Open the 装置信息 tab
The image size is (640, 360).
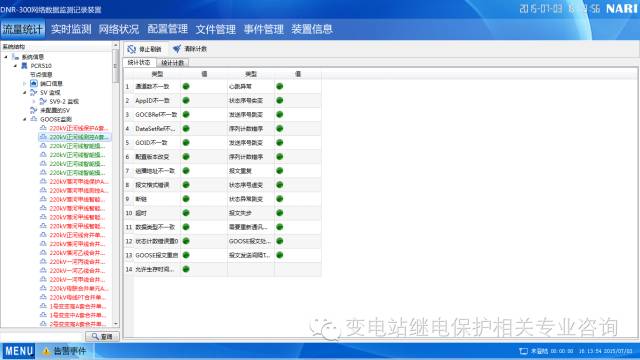312,29
